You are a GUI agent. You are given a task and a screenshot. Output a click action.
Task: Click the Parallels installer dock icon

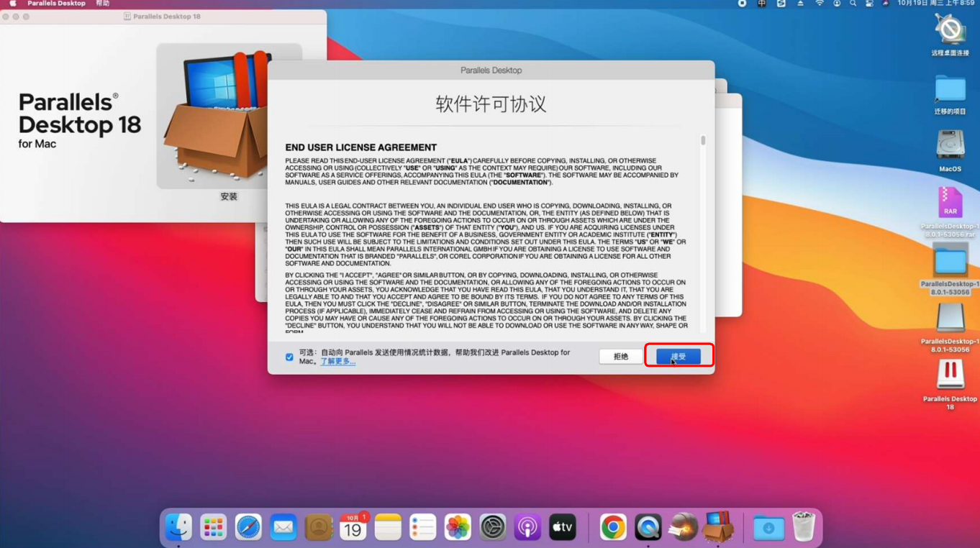click(x=718, y=527)
